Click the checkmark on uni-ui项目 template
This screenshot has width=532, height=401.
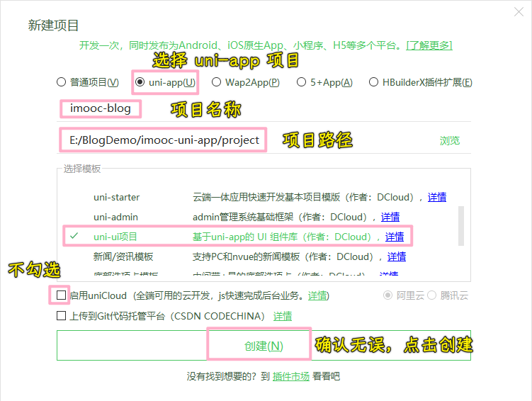pyautogui.click(x=74, y=236)
